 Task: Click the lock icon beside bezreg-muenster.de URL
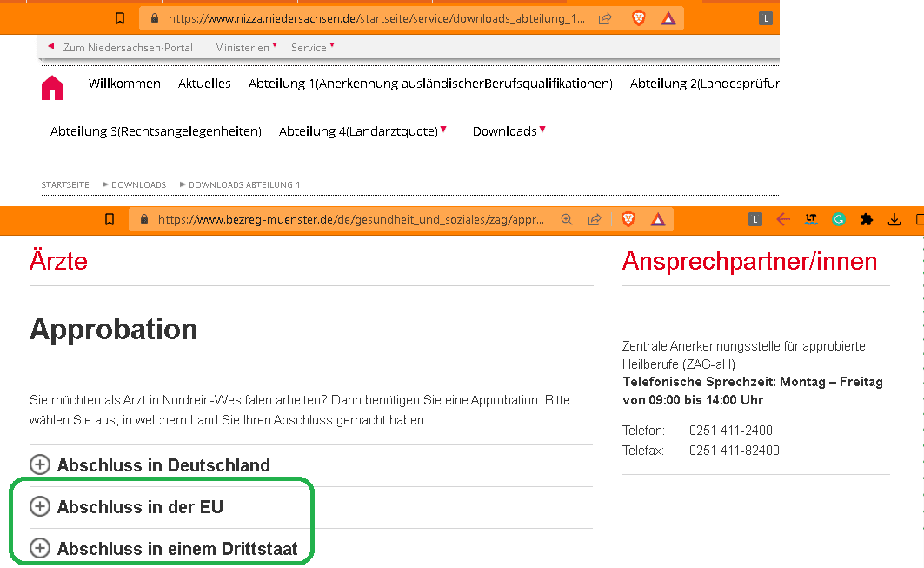click(143, 219)
